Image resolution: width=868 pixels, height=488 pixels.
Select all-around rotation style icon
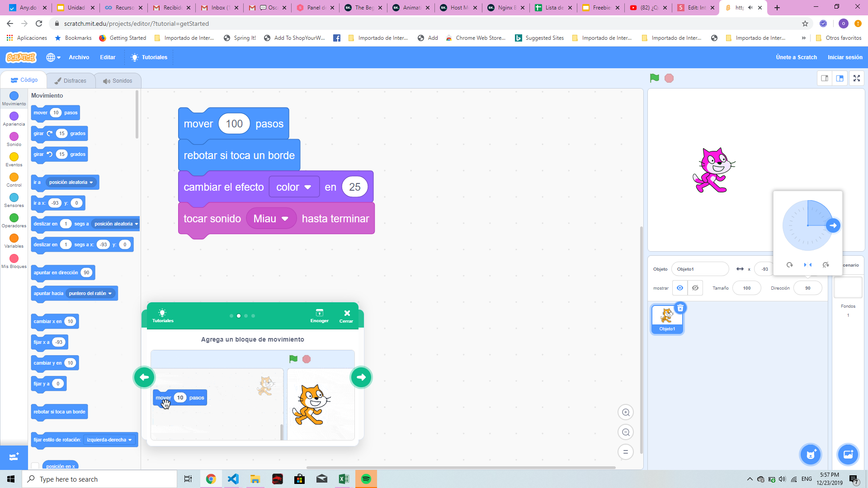click(x=789, y=265)
